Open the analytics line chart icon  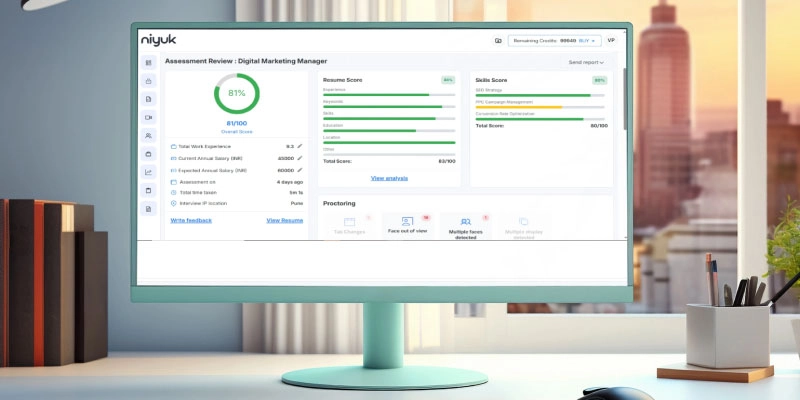click(x=148, y=172)
